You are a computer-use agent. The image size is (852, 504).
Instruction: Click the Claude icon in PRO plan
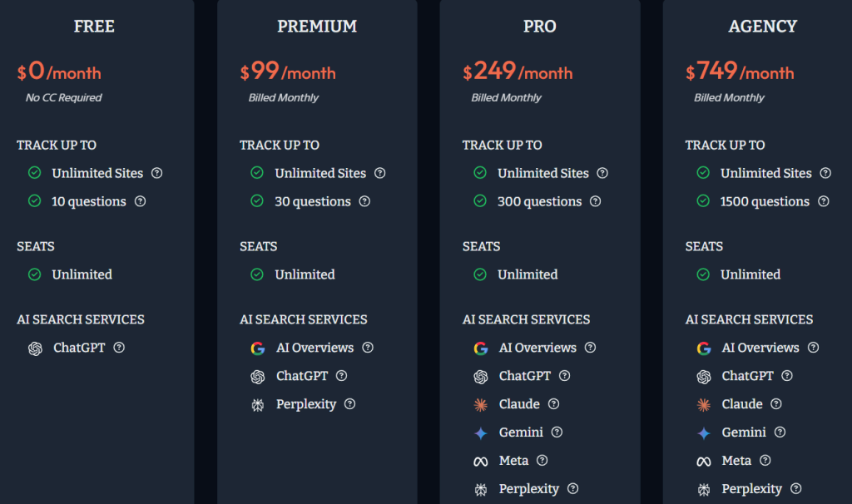(480, 404)
